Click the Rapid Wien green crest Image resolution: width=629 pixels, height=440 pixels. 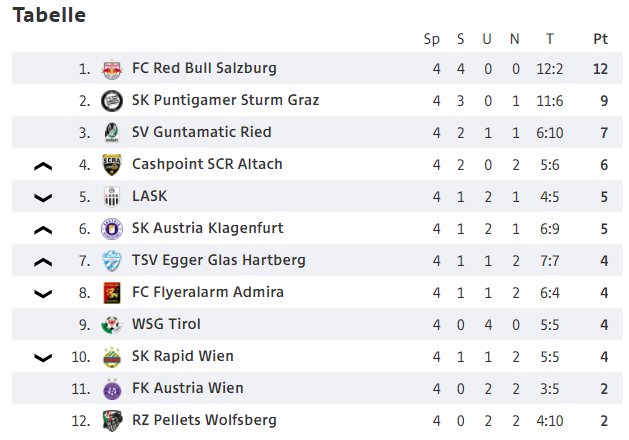[112, 357]
